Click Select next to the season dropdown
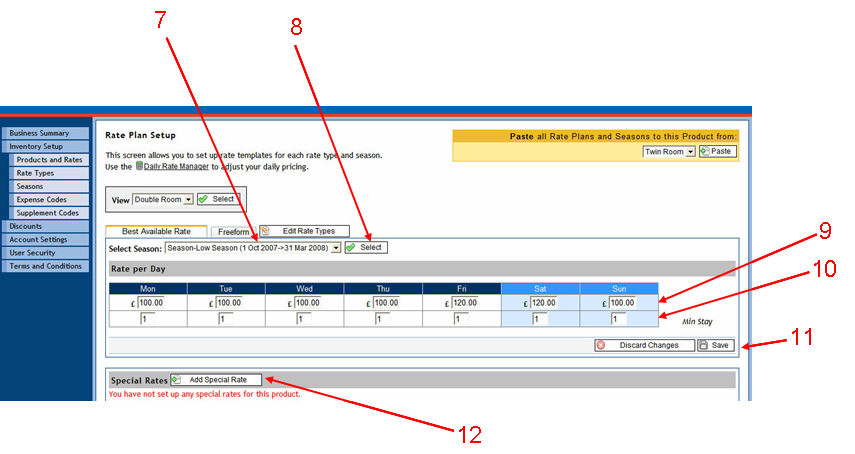855x454 pixels. (365, 247)
